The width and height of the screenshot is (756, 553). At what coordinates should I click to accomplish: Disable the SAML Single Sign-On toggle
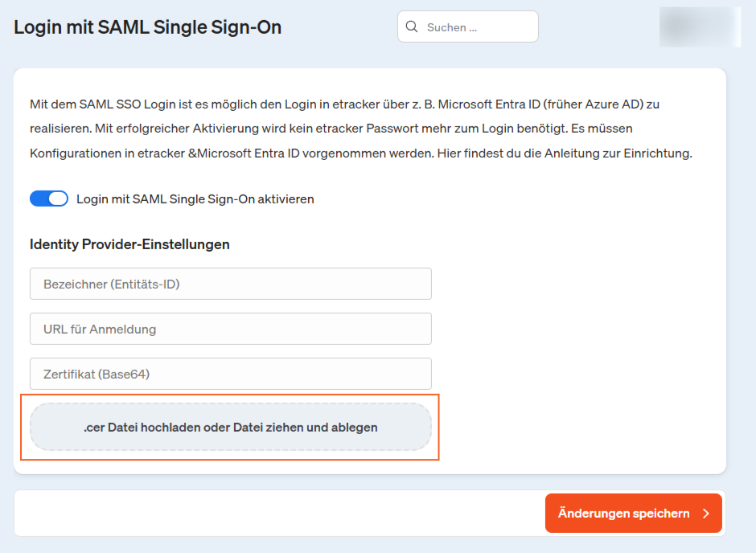point(49,199)
